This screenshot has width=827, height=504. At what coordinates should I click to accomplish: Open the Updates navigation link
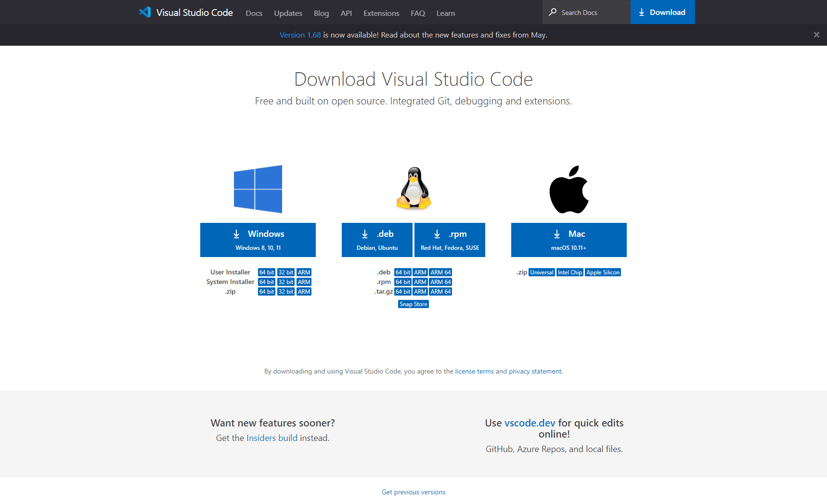point(288,13)
